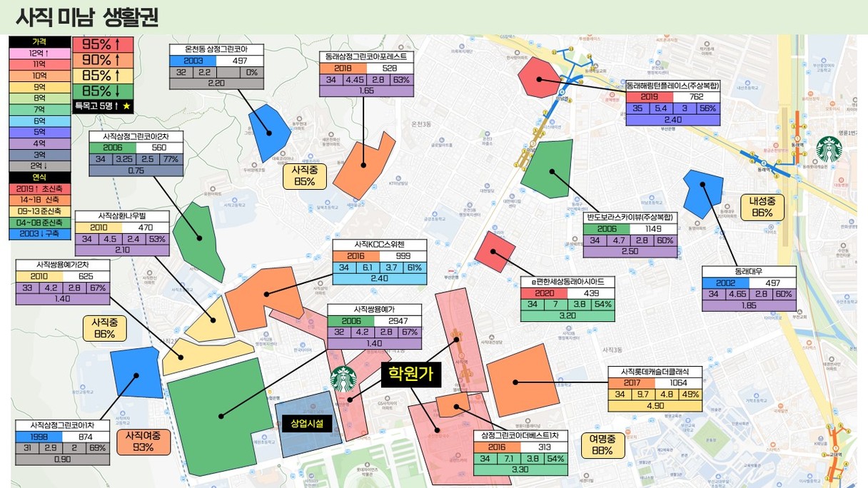
Task: Click the e편한세상동래아시아드 title
Action: [568, 282]
